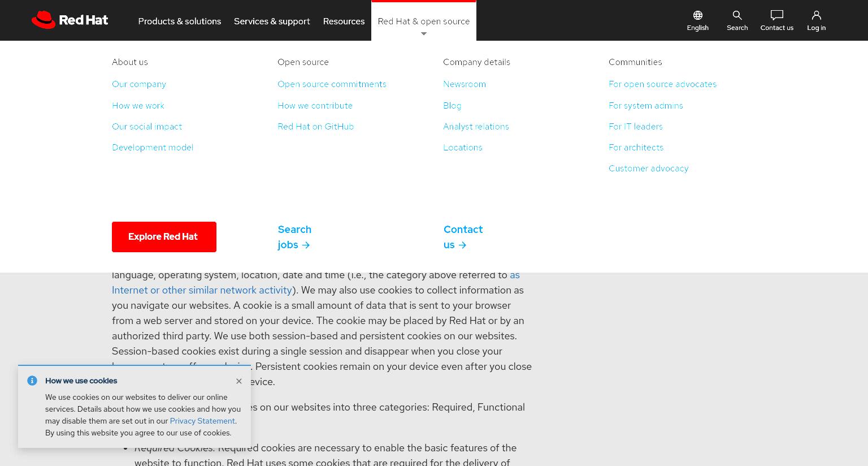
Task: Open the Blog link
Action: tap(452, 106)
